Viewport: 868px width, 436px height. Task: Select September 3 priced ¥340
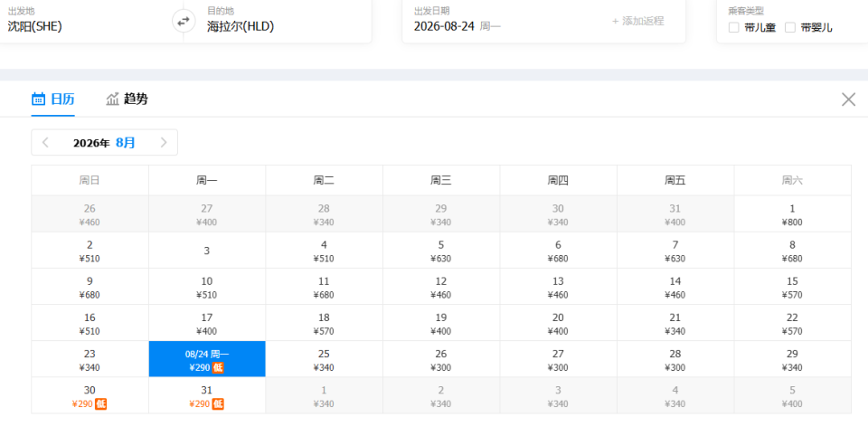click(x=558, y=395)
